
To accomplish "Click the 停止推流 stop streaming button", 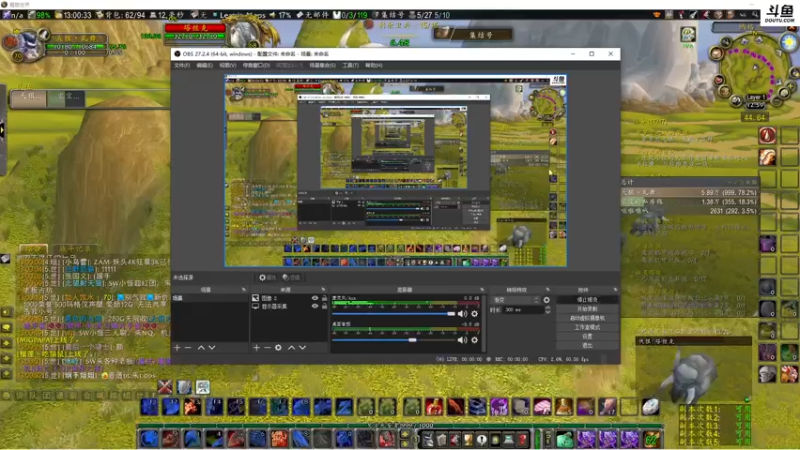I will [x=587, y=299].
